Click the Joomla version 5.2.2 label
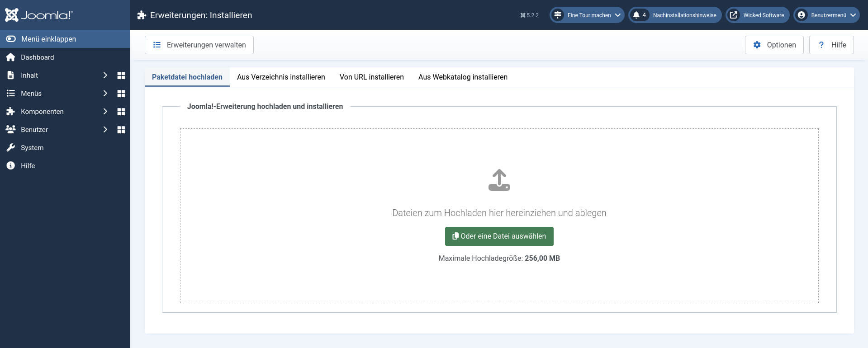 point(529,15)
